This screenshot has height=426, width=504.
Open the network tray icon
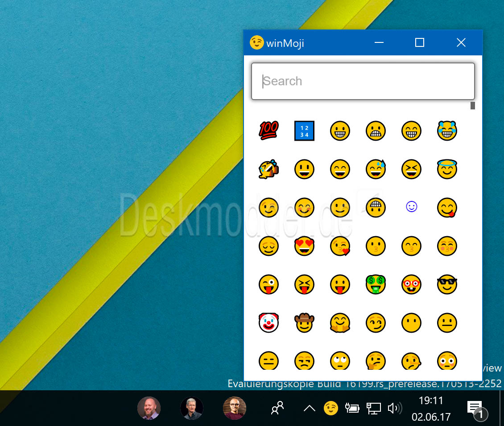coord(373,409)
